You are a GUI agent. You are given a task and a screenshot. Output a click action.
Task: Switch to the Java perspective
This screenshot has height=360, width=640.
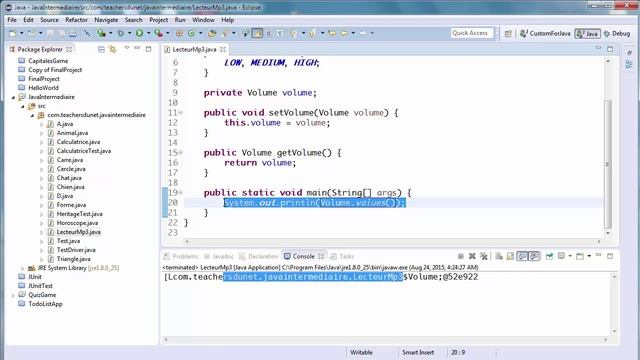point(587,33)
